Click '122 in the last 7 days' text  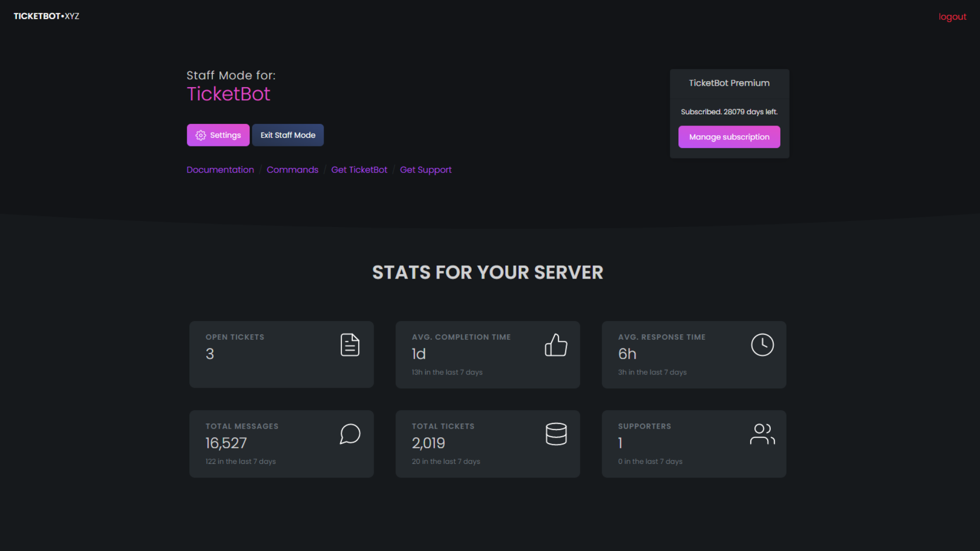pos(240,462)
